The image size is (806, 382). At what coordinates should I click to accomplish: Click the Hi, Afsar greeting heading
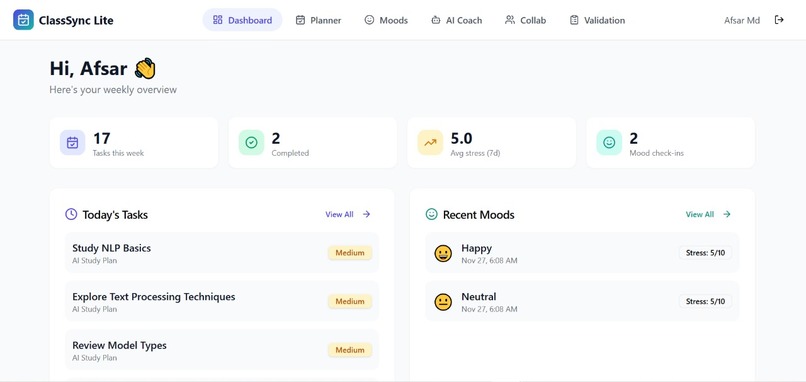[x=88, y=68]
